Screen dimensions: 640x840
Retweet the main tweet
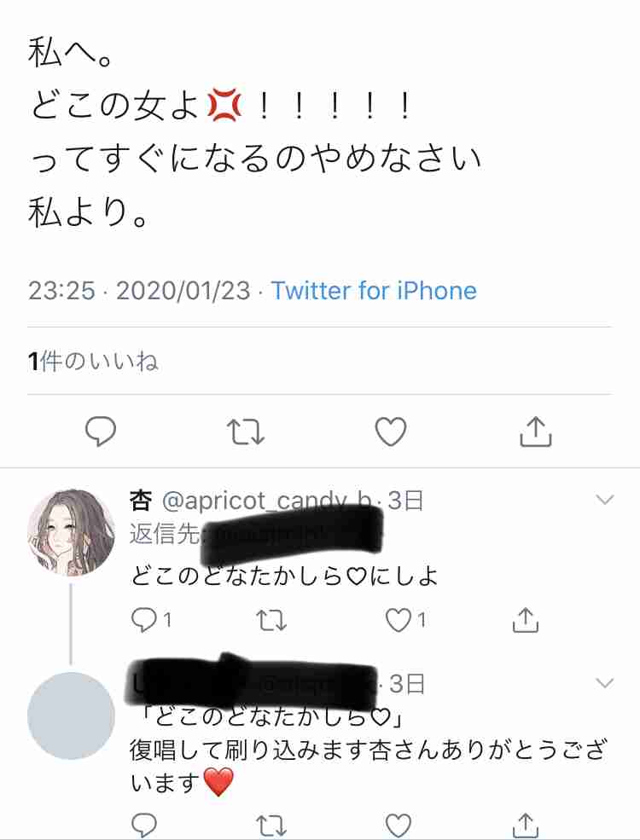pos(246,432)
